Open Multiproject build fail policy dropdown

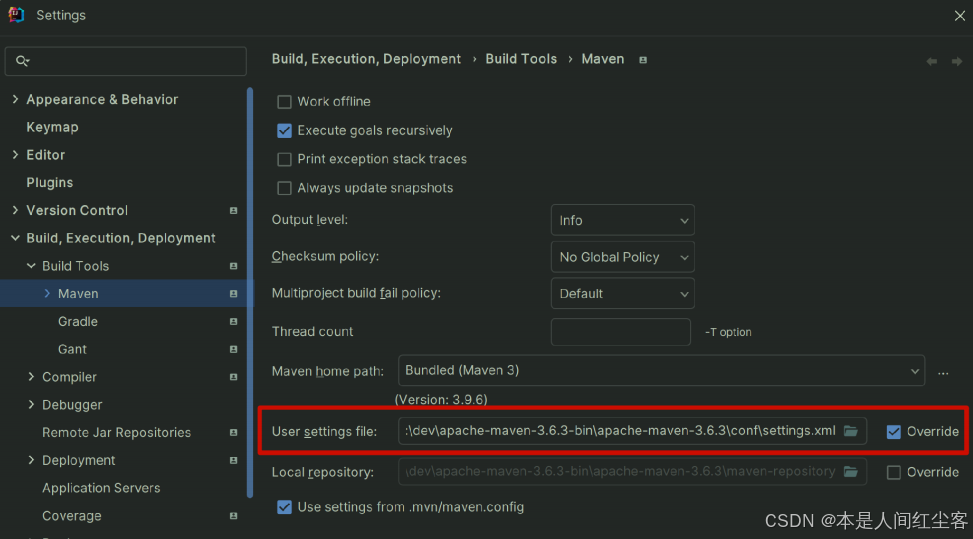pos(622,293)
